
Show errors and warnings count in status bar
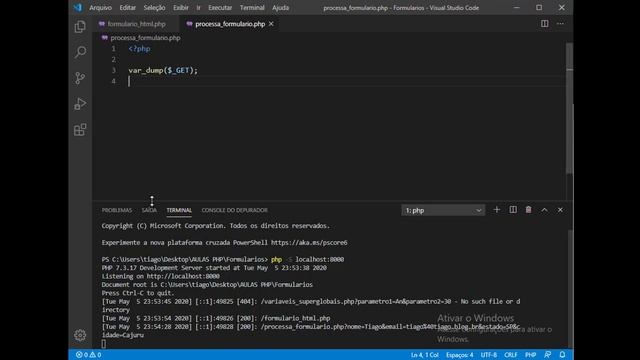(89, 355)
